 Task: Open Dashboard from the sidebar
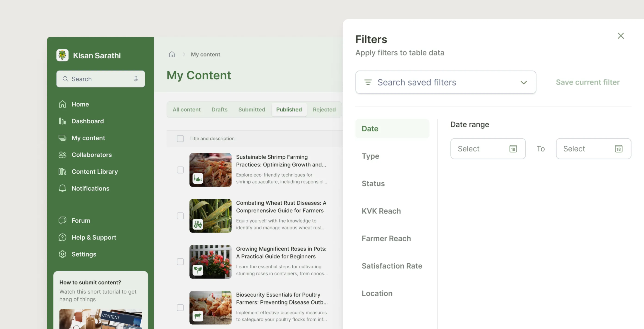(87, 121)
